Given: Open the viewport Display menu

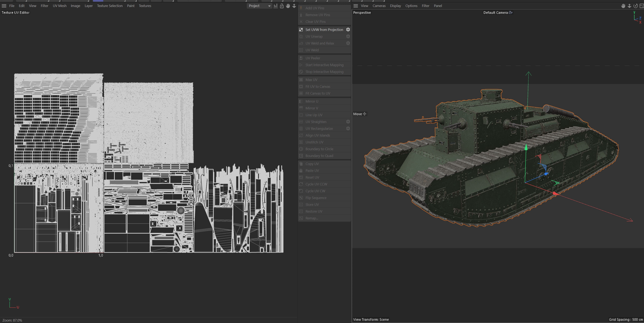Looking at the screenshot, I should tap(395, 6).
